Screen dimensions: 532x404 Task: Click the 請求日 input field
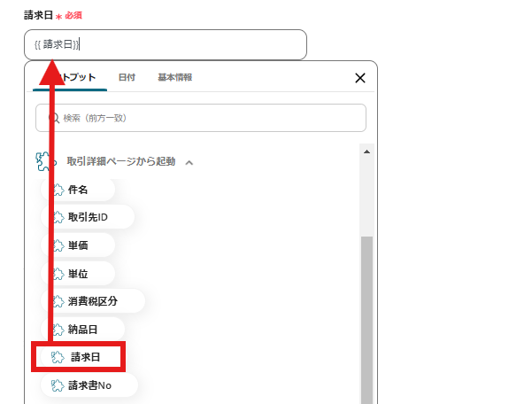tap(166, 44)
